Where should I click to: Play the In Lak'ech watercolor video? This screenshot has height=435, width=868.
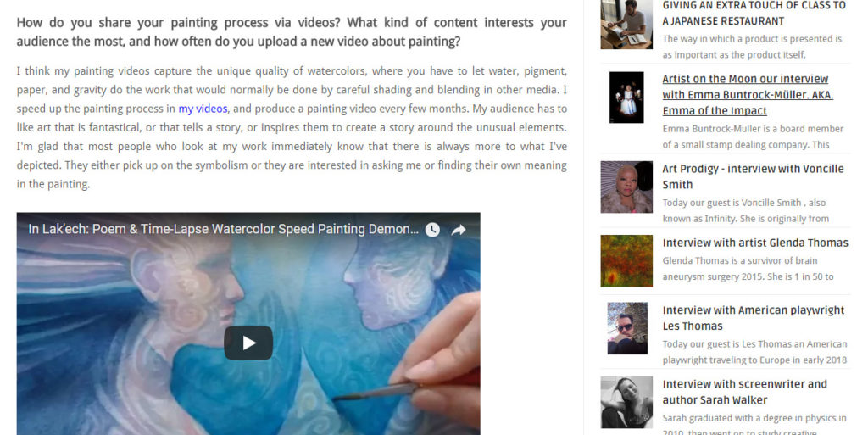coord(248,343)
